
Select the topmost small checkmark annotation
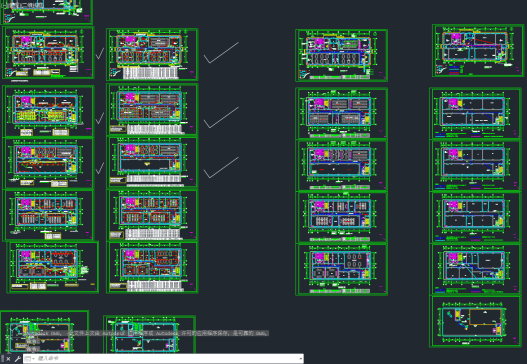point(100,53)
